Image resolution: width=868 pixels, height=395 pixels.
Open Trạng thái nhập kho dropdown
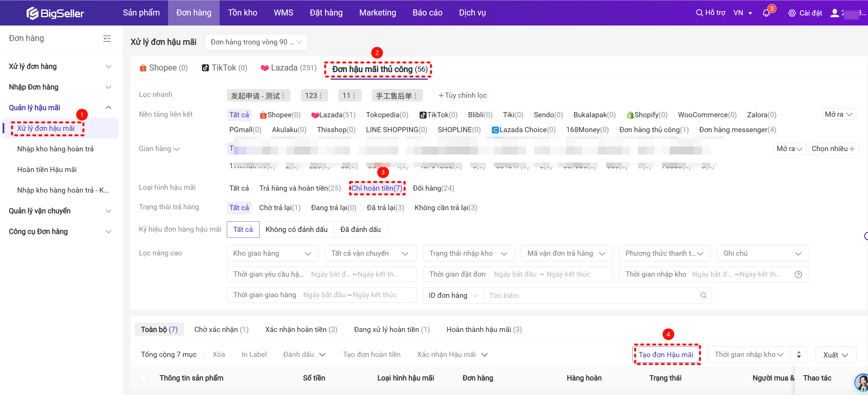coord(468,253)
